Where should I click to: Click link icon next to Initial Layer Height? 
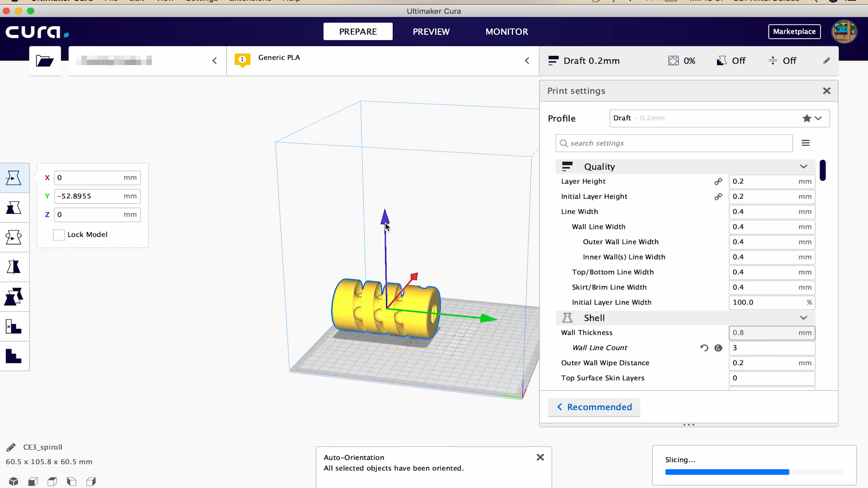click(x=718, y=197)
